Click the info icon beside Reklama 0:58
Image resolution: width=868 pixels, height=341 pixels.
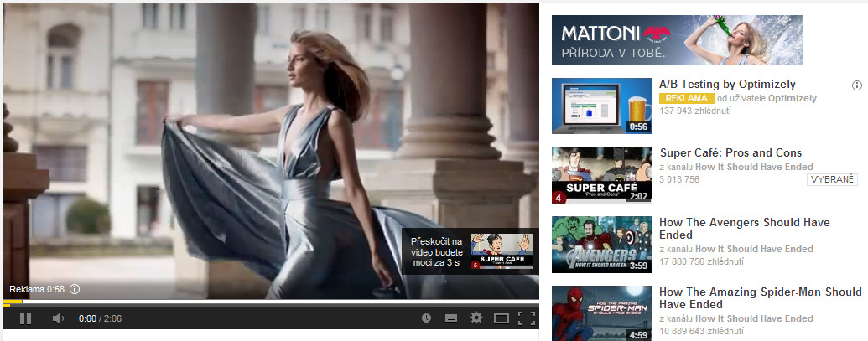pyautogui.click(x=75, y=289)
